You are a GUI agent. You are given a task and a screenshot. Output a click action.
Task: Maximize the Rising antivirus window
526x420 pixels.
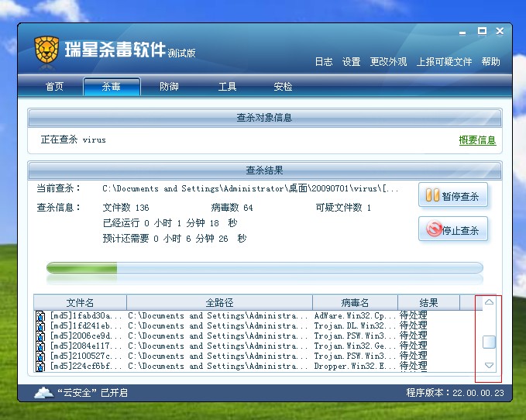pos(482,31)
